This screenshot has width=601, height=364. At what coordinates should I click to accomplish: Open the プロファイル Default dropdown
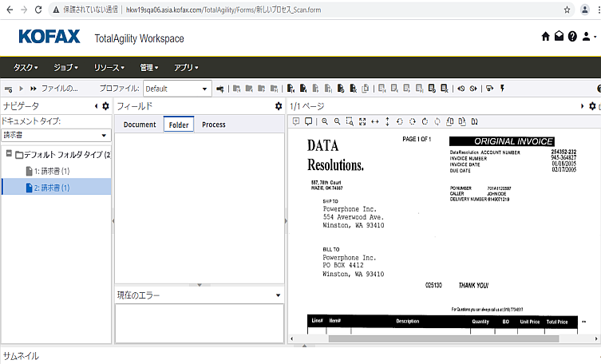pyautogui.click(x=177, y=89)
